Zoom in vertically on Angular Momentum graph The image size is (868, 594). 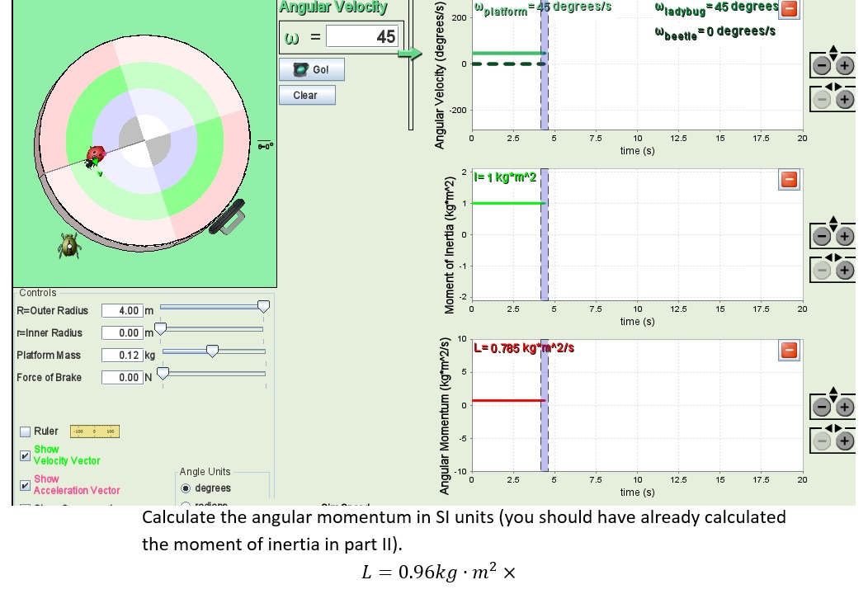[844, 405]
